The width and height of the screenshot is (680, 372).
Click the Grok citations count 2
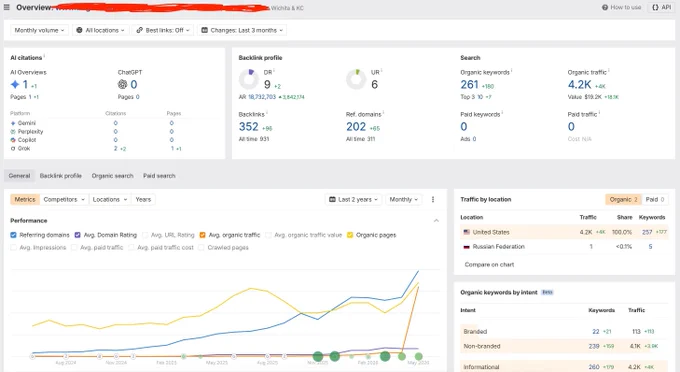tap(115, 148)
